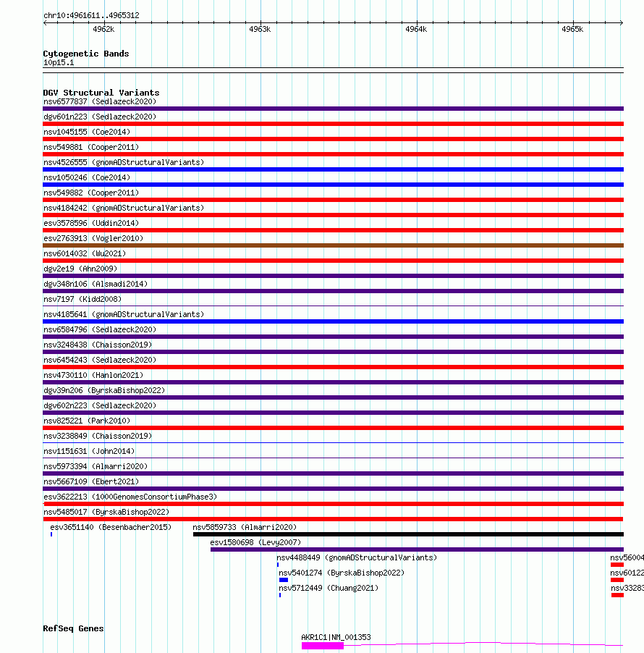Click the brown esv2763913 (Vogler2010) bar

333,245
